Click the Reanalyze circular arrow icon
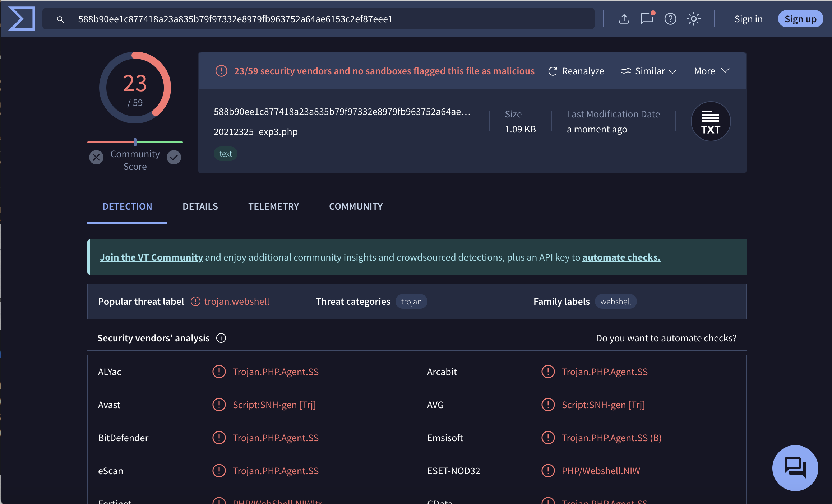The width and height of the screenshot is (832, 504). tap(553, 71)
